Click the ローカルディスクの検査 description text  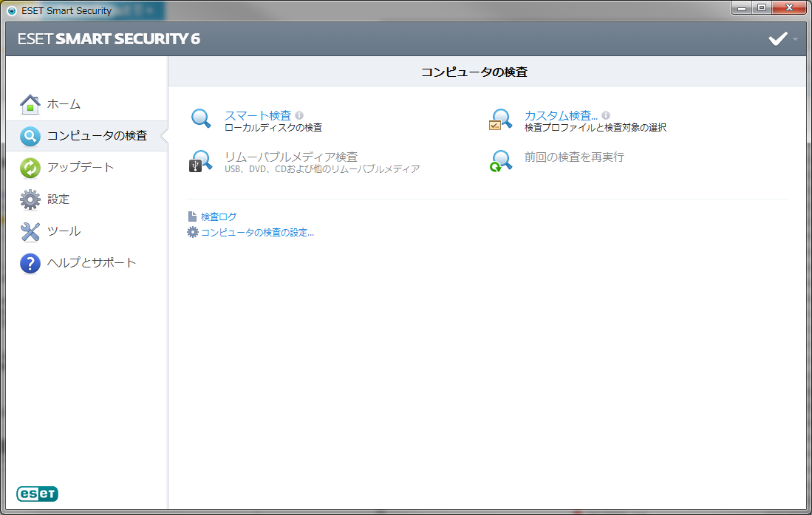tap(273, 127)
